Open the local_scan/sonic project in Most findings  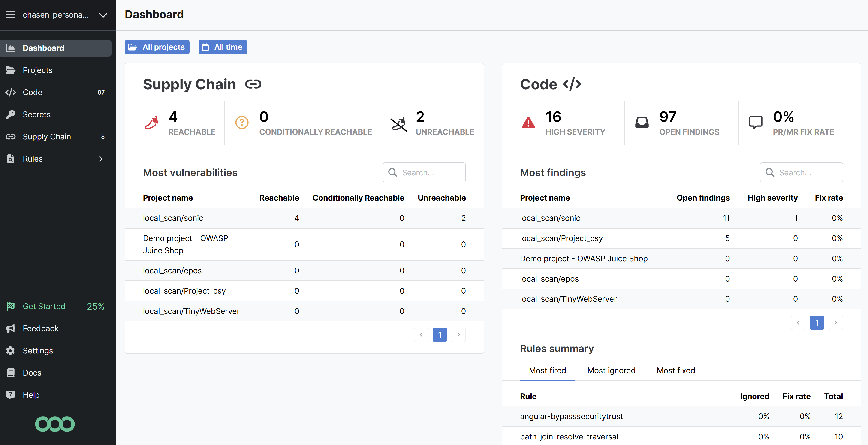(x=550, y=218)
